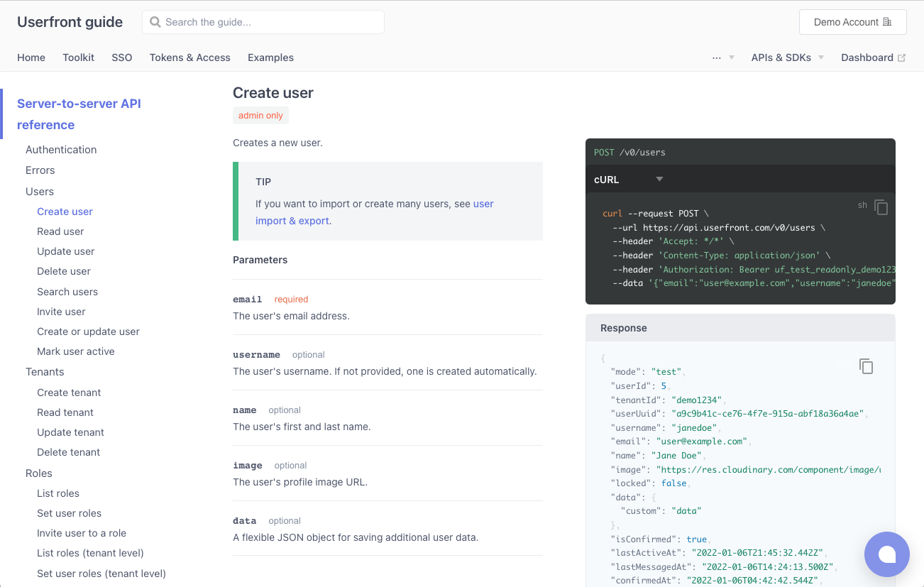Select Toolkit in the top navigation

[x=78, y=57]
